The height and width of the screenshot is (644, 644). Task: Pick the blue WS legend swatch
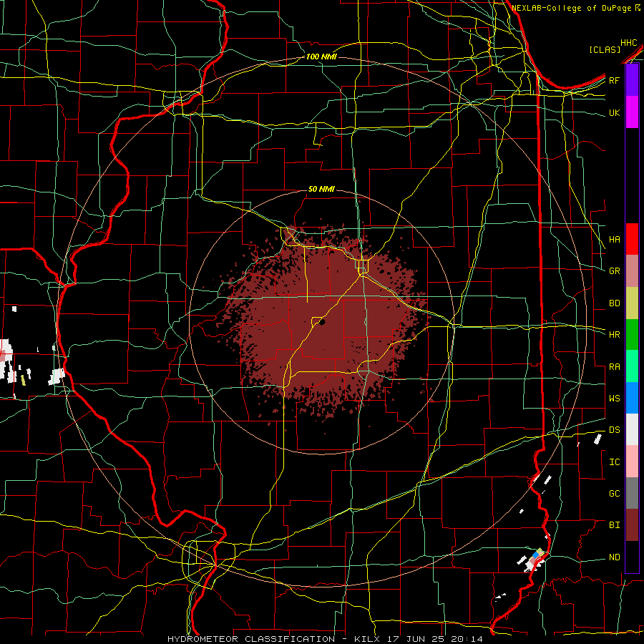632,398
